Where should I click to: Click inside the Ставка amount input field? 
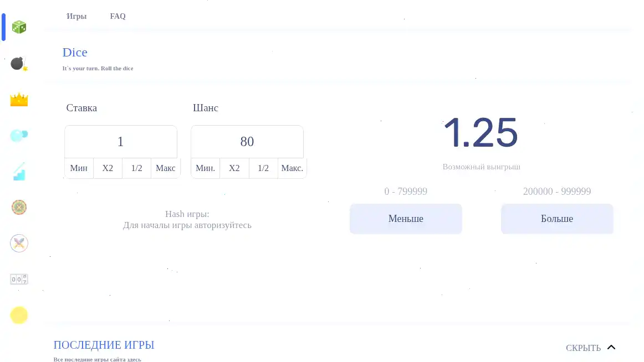coord(120,142)
